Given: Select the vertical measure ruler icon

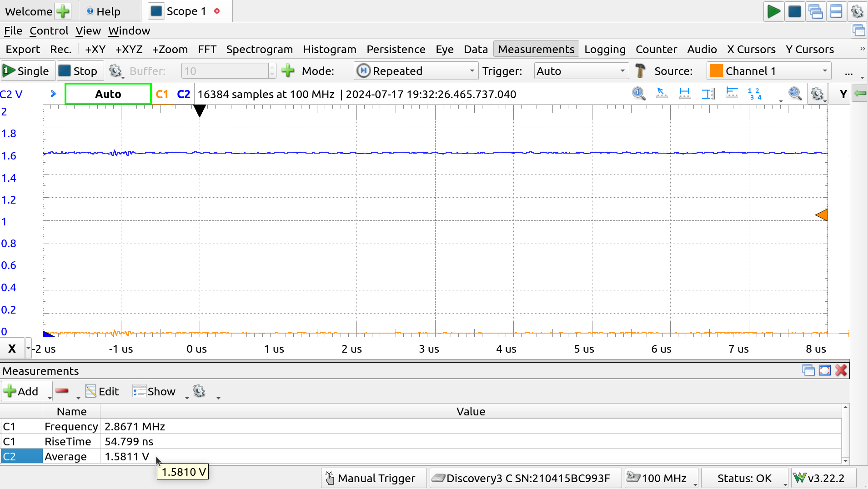Looking at the screenshot, I should (707, 94).
